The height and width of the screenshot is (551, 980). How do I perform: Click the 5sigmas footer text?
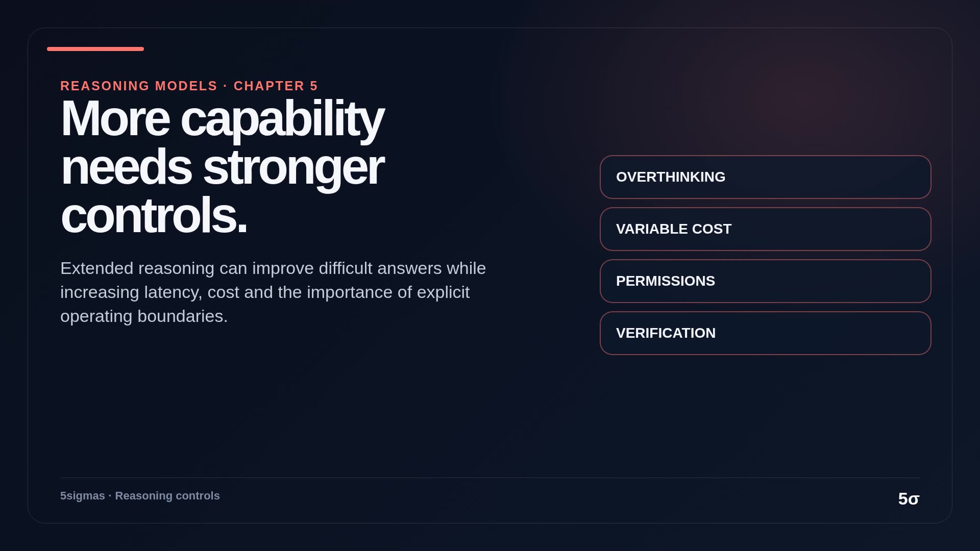point(83,496)
